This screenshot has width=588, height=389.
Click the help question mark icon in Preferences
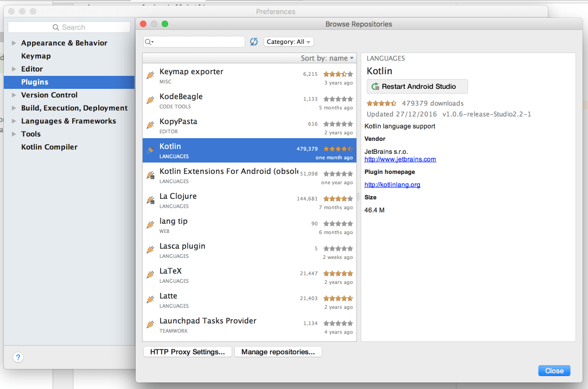pyautogui.click(x=18, y=358)
